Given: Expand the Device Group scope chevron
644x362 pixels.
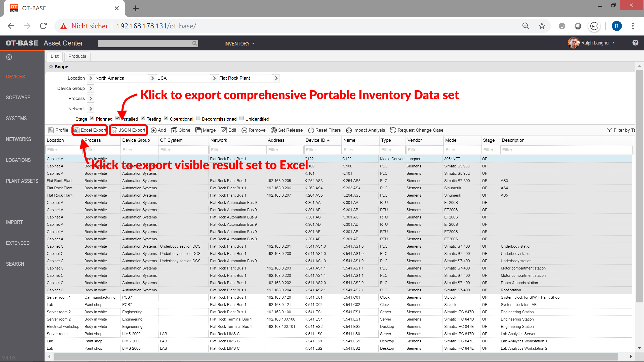Looking at the screenshot, I should [91, 88].
